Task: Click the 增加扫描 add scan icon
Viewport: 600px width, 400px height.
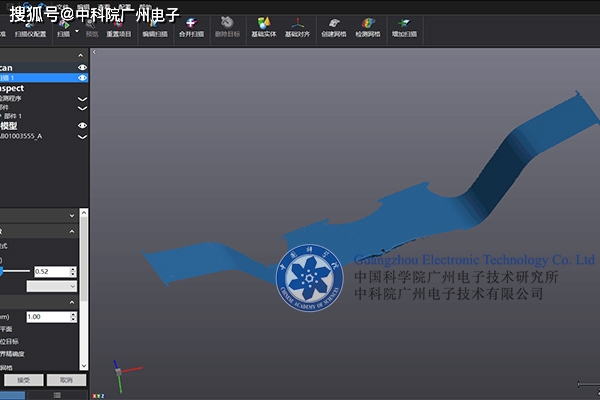Action: pyautogui.click(x=404, y=25)
